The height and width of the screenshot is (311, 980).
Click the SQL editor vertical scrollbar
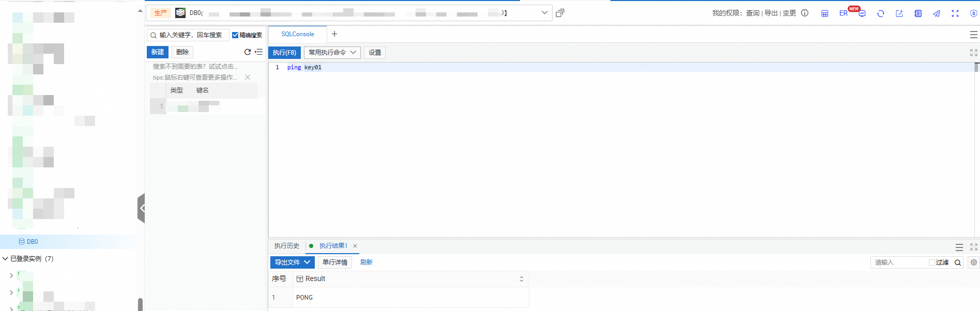pyautogui.click(x=977, y=67)
